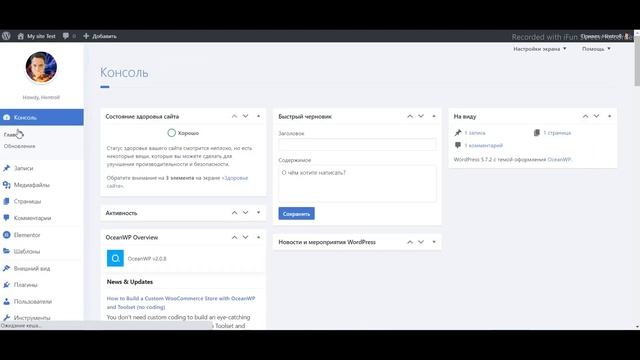640x360 pixels.
Task: Select Консоль in the sidebar
Action: click(x=42, y=117)
